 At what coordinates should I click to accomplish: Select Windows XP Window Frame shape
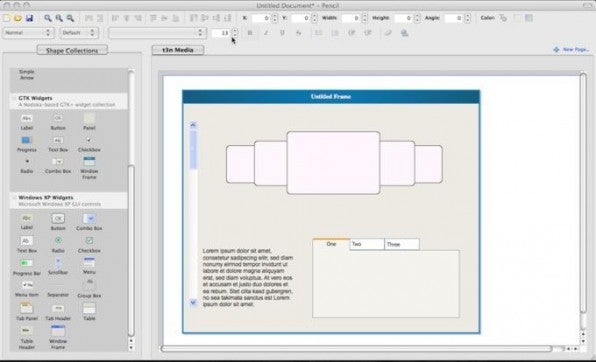58,337
